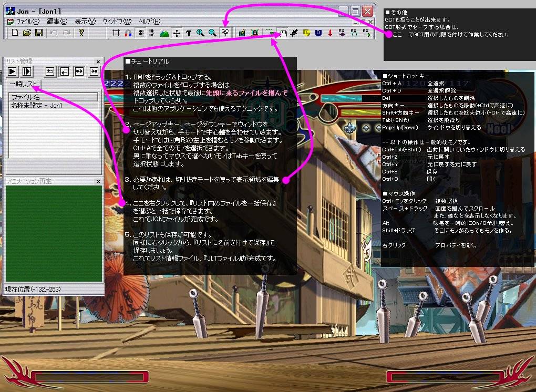
Task: Click the green animation preview area
Action: tap(54, 233)
